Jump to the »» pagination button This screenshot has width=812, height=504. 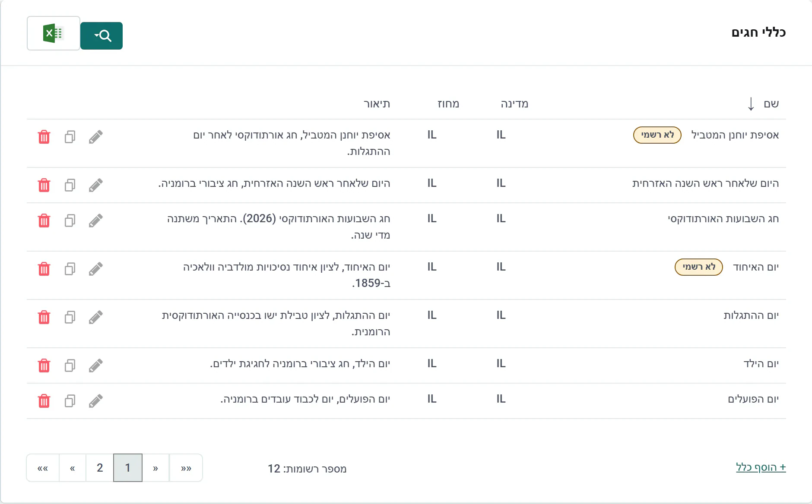[186, 468]
